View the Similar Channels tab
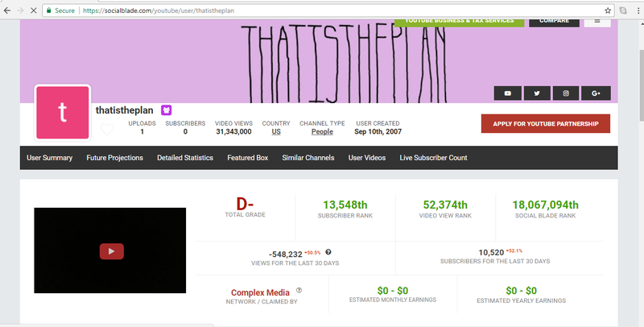 click(308, 158)
